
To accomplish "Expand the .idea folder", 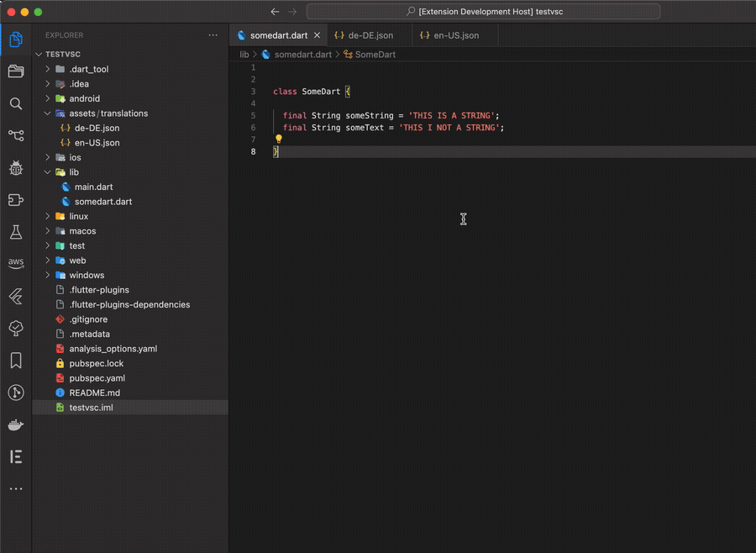I will pyautogui.click(x=48, y=84).
